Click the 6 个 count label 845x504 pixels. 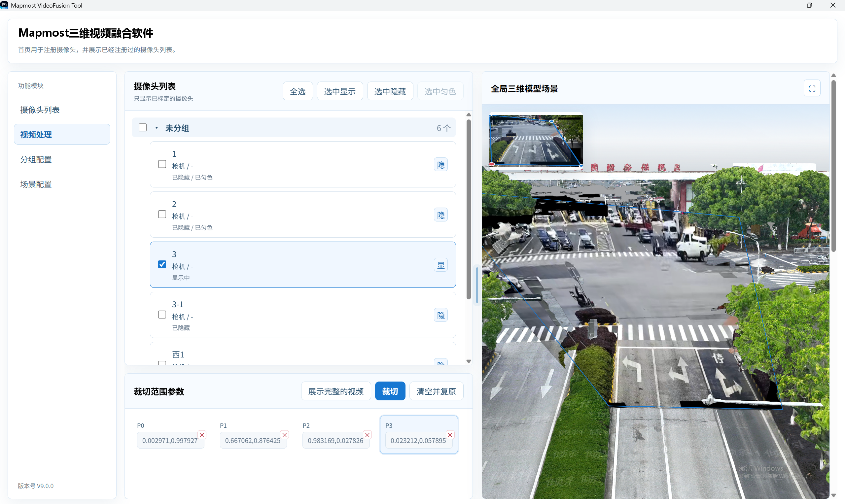444,128
